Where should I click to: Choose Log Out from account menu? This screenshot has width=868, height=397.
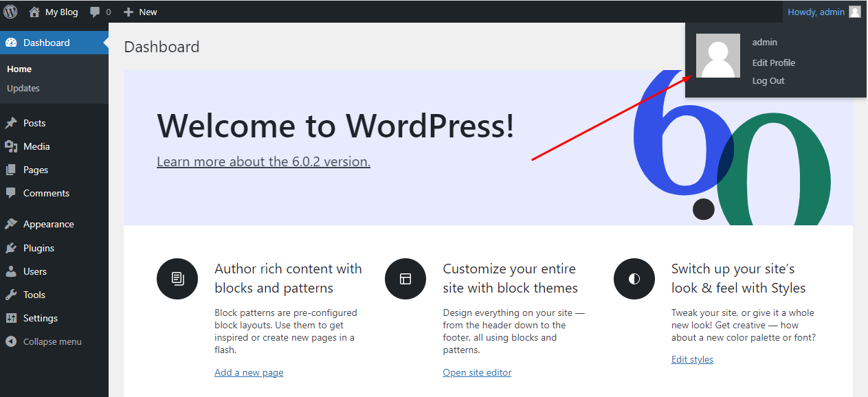[768, 80]
